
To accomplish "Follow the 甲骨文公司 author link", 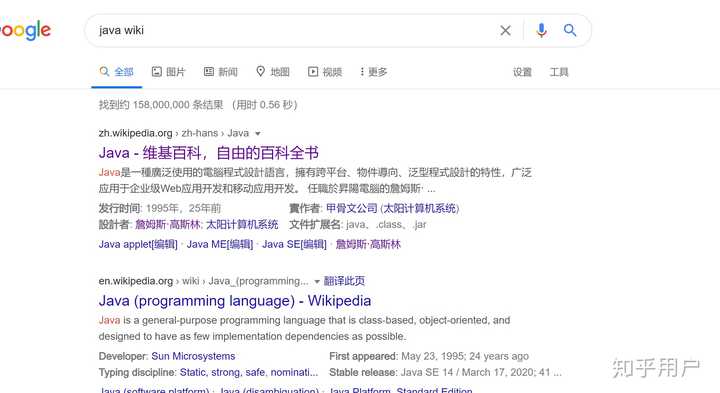I will [351, 208].
